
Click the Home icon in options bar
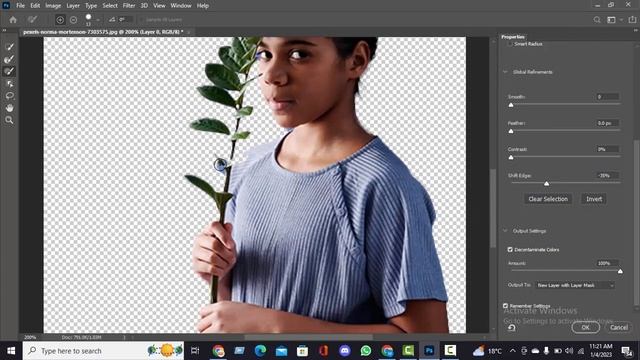click(x=13, y=20)
